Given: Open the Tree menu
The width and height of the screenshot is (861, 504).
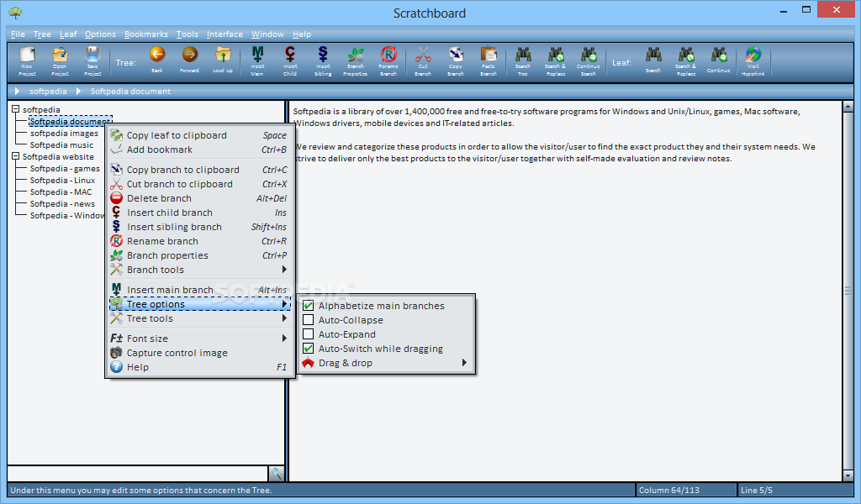Looking at the screenshot, I should [x=42, y=34].
